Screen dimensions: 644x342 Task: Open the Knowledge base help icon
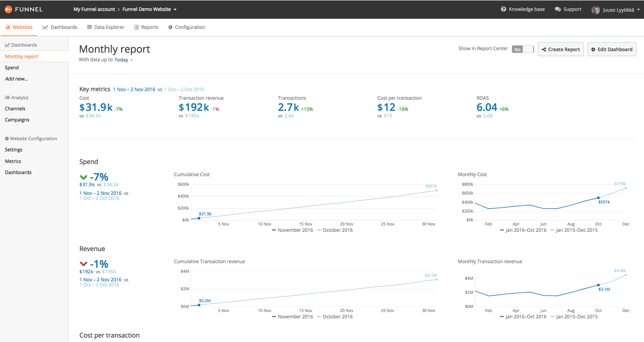503,9
